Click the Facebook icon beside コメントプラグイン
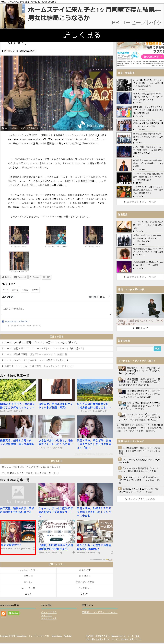Image resolution: width=164 pixels, height=644 pixels. coord(3,322)
